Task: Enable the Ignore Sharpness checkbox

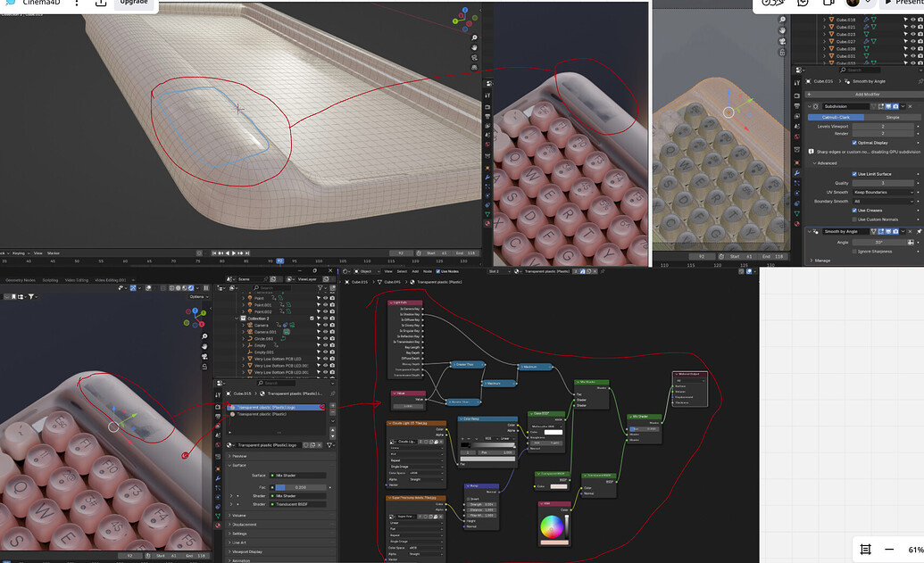Action: [854, 252]
